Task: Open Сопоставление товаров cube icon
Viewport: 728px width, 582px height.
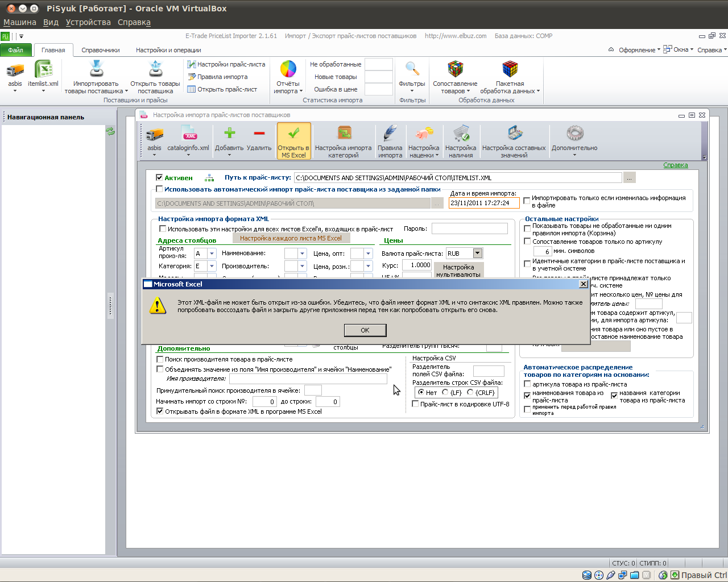Action: 455,69
